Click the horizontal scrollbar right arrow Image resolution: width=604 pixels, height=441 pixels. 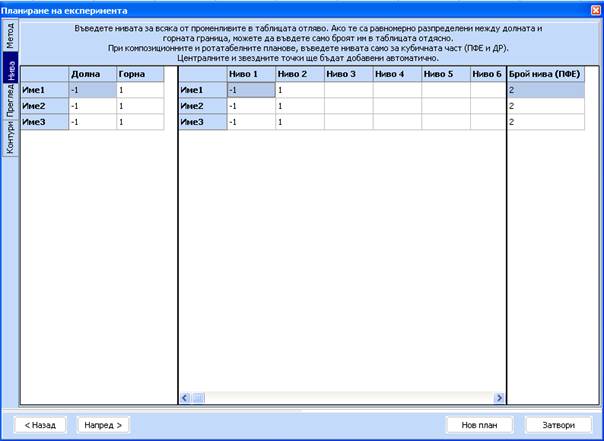click(497, 397)
